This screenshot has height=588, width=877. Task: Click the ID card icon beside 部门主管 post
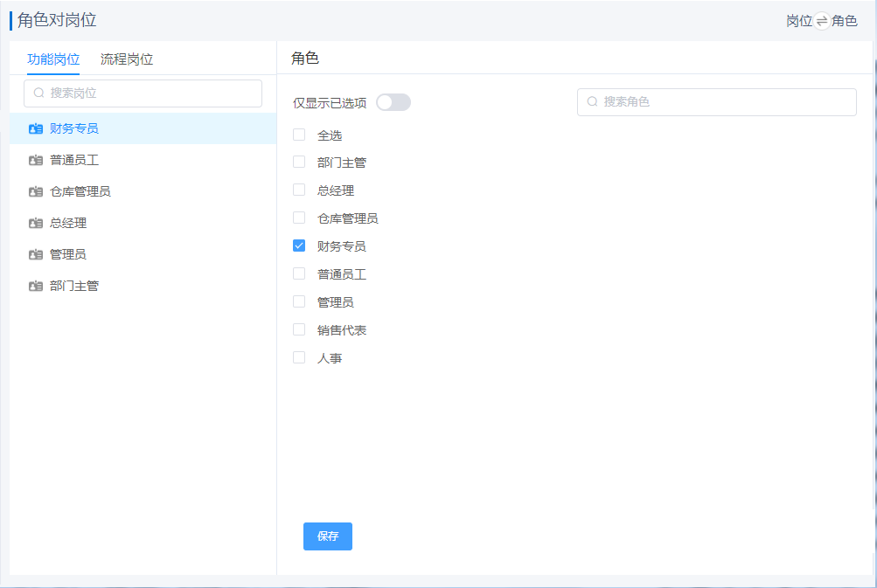pos(35,286)
